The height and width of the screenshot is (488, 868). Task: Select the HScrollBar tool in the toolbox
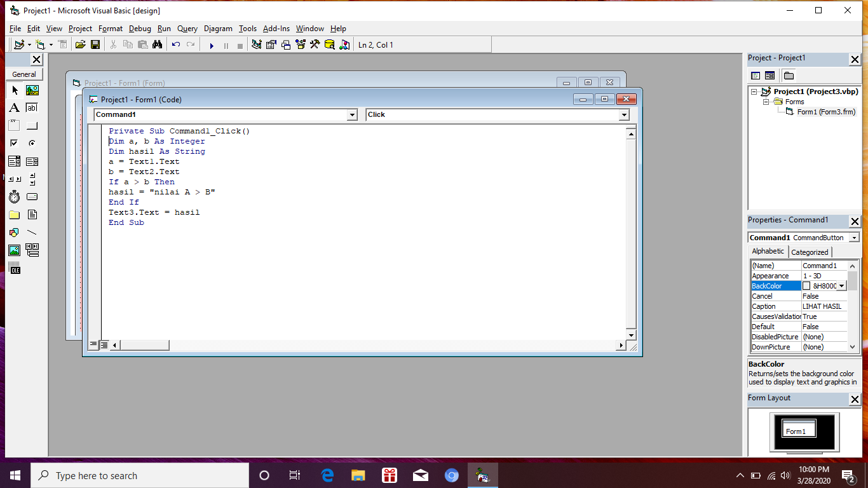click(x=15, y=179)
